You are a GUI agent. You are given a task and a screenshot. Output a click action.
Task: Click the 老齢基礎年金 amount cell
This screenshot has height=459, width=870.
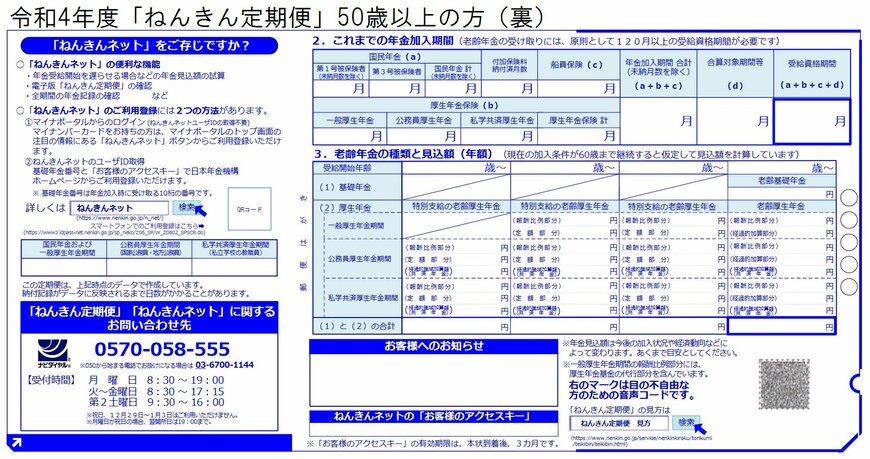[782, 193]
